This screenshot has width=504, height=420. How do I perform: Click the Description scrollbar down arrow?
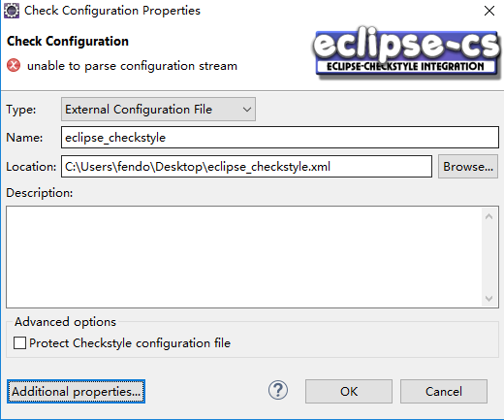pos(488,298)
